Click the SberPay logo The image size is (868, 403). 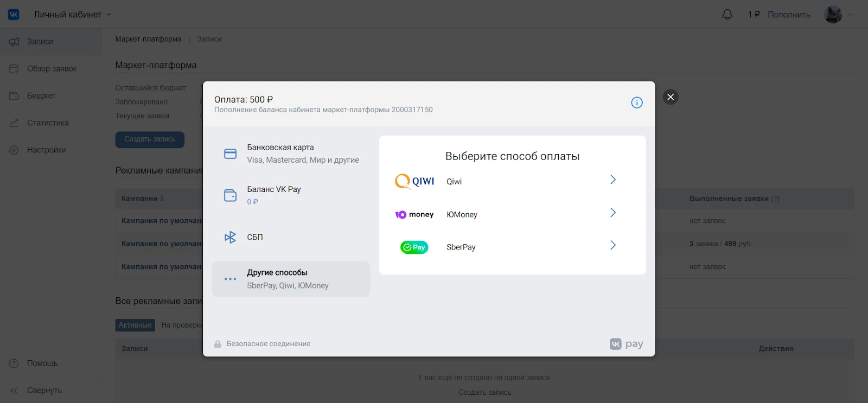(x=414, y=247)
